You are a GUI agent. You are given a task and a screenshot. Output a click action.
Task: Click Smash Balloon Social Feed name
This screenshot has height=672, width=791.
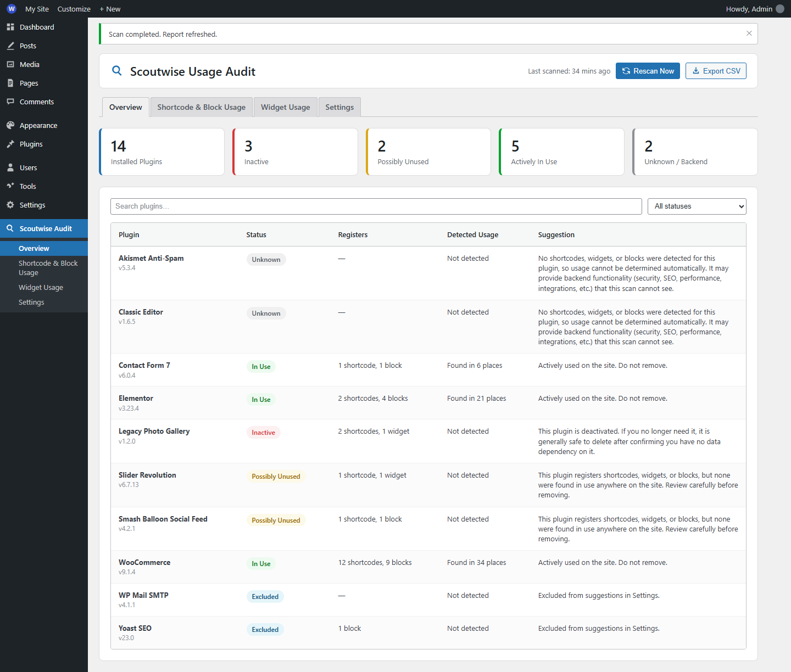[163, 519]
